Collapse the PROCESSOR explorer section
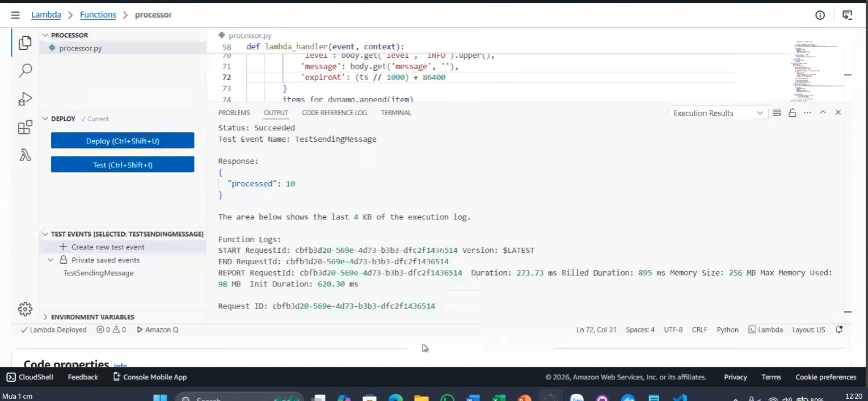868x401 pixels. tap(45, 35)
